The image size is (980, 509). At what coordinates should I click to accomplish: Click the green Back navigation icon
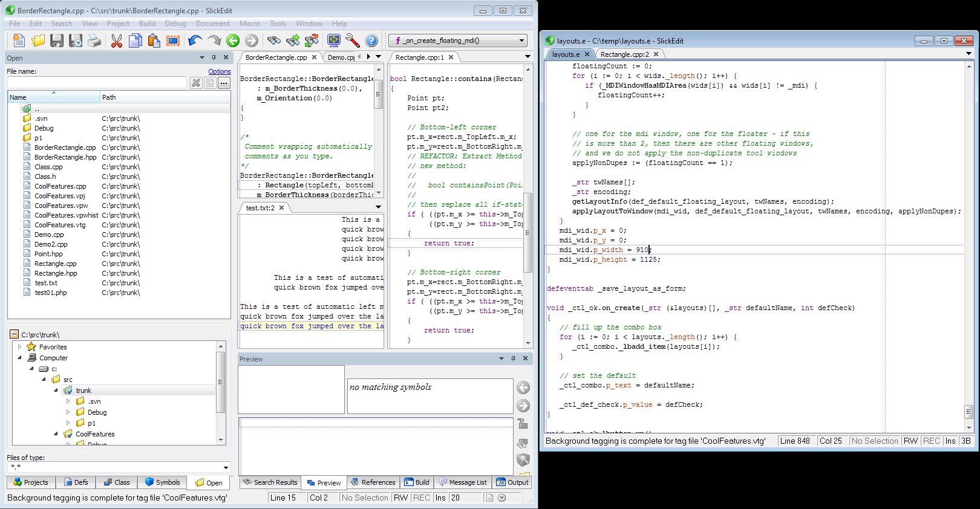point(233,41)
